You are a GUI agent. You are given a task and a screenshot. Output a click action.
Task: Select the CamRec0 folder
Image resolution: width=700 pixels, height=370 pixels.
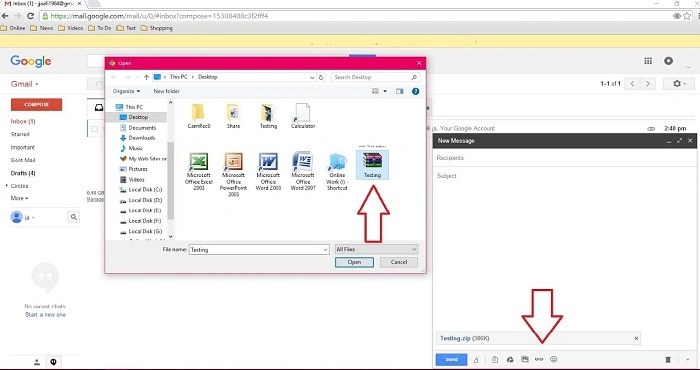199,116
